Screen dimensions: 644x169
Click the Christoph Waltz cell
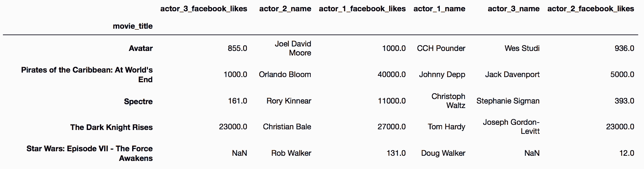(x=448, y=101)
